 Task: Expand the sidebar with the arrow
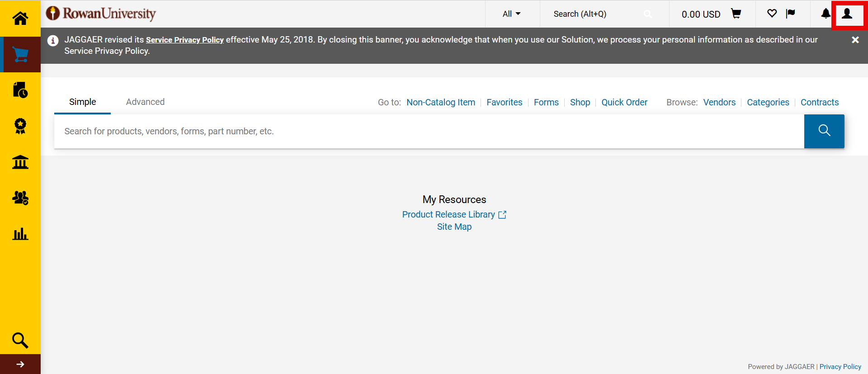[x=20, y=364]
